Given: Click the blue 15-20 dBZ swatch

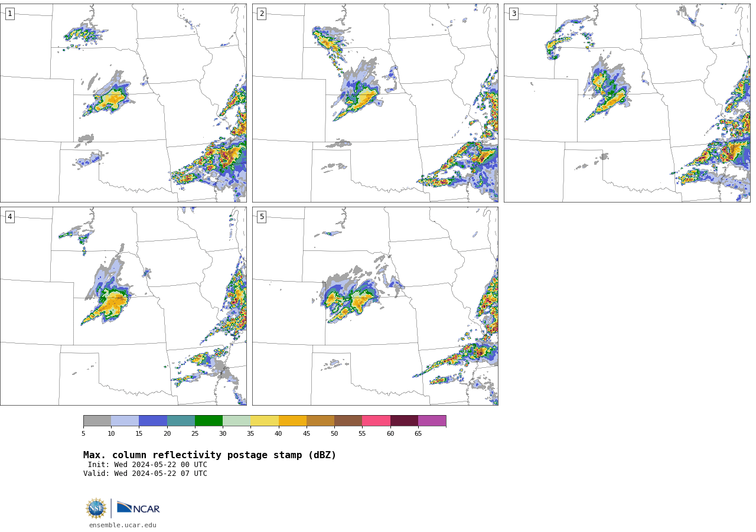Looking at the screenshot, I should [x=153, y=420].
